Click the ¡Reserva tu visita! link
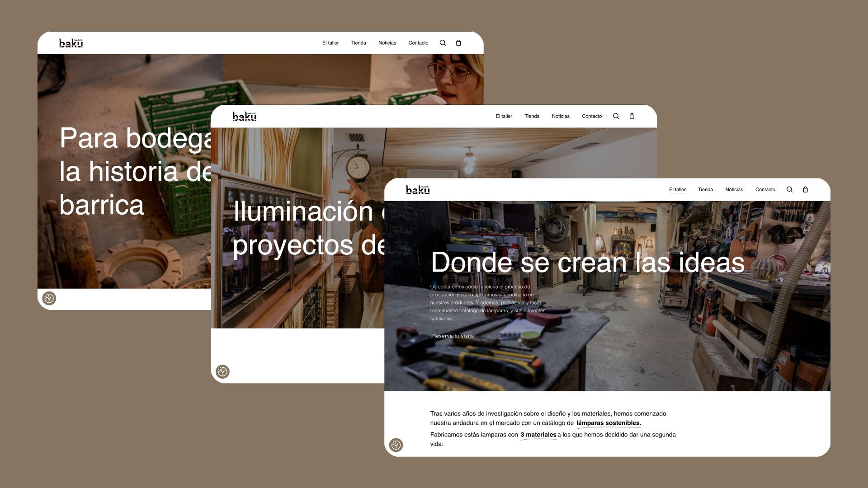The height and width of the screenshot is (488, 868). pyautogui.click(x=453, y=336)
